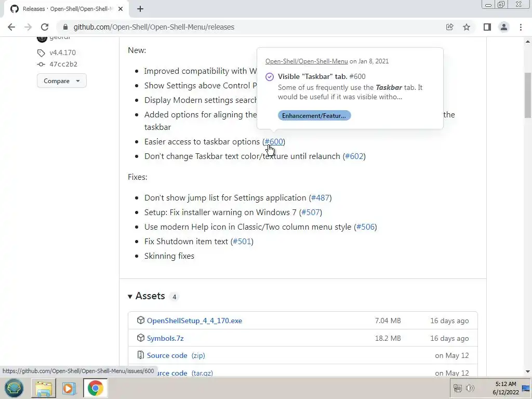Click the "New:" heading text
Screen dimensions: 532x399
pyautogui.click(x=137, y=50)
